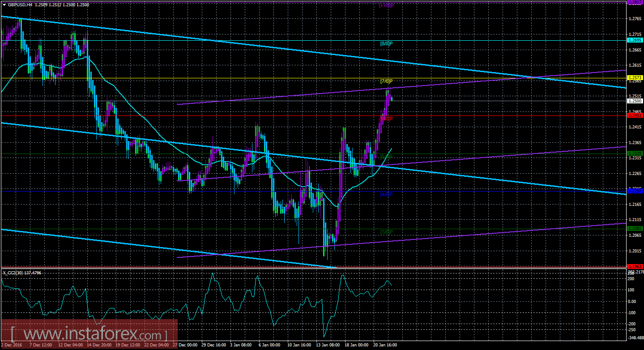Viewport: 644px width, 350px height.
Task: Select the [7/8]P pivot level label
Action: coord(385,81)
